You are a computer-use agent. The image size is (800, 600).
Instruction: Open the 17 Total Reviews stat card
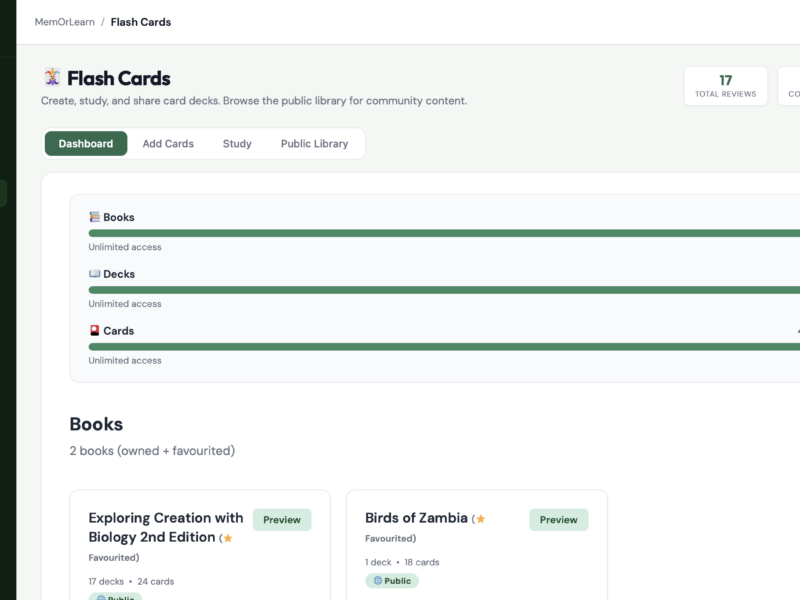pos(726,86)
